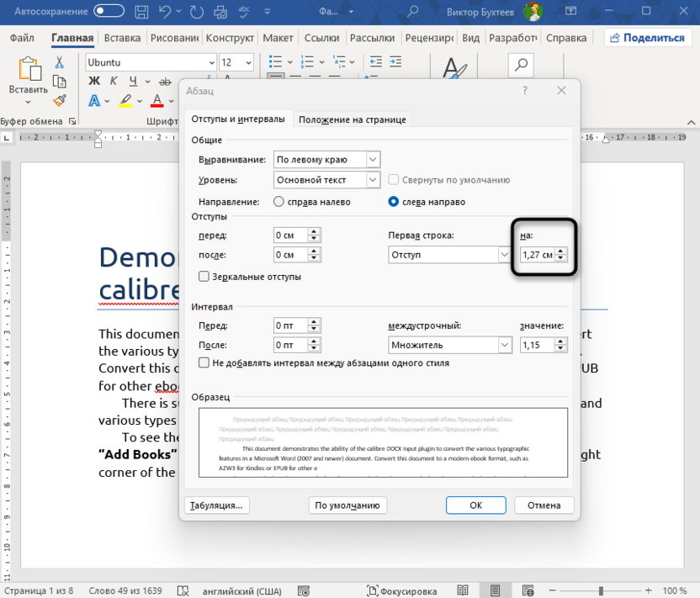Apply the Font Color icon

pyautogui.click(x=157, y=101)
